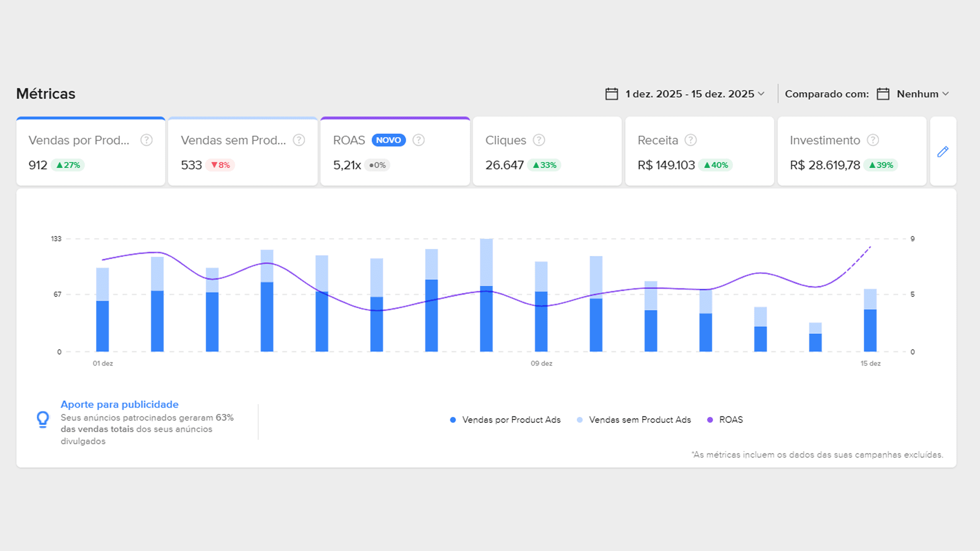Click the pencil edit metrics icon
The image size is (980, 551).
point(943,152)
